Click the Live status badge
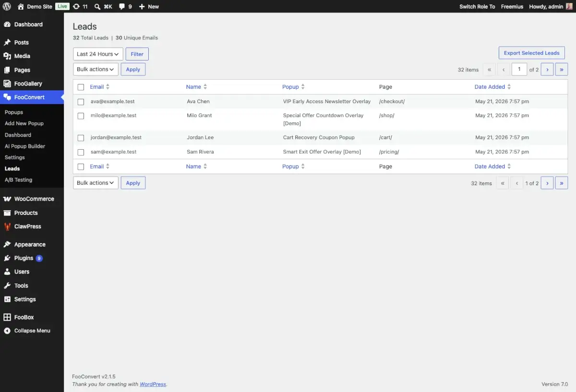The height and width of the screenshot is (392, 576). tap(62, 7)
